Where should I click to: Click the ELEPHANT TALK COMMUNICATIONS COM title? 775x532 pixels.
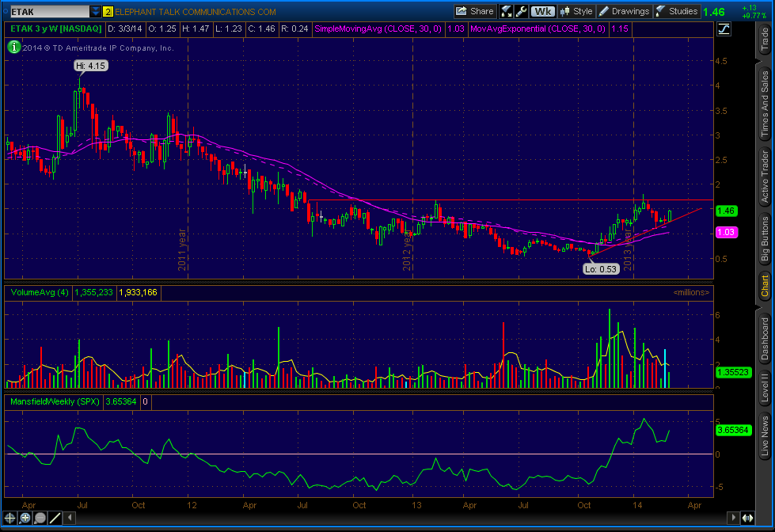(x=196, y=11)
